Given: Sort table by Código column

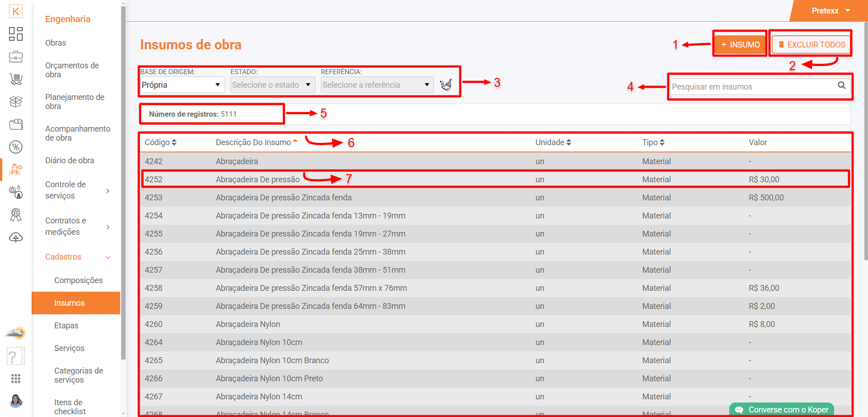Looking at the screenshot, I should [160, 142].
